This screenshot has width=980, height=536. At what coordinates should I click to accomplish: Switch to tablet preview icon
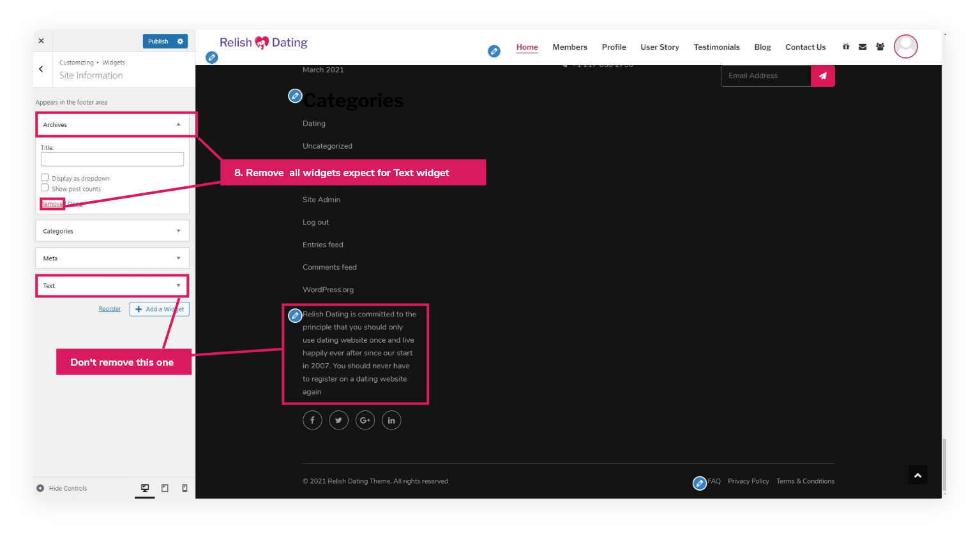[x=165, y=488]
